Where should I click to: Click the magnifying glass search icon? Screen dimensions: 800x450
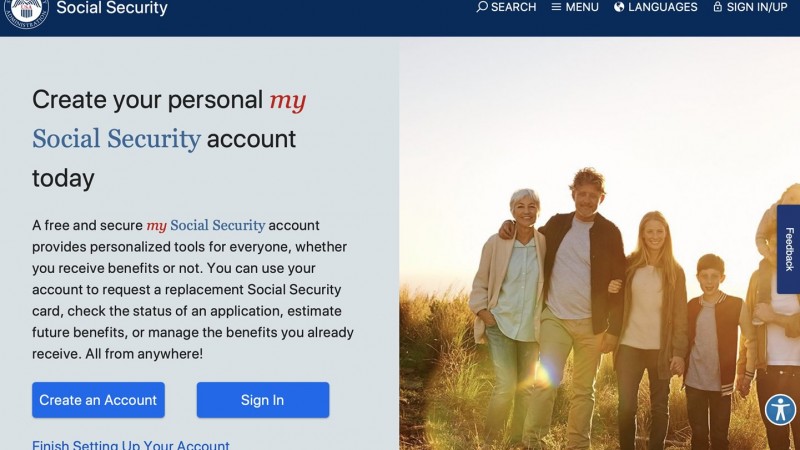[x=482, y=7]
